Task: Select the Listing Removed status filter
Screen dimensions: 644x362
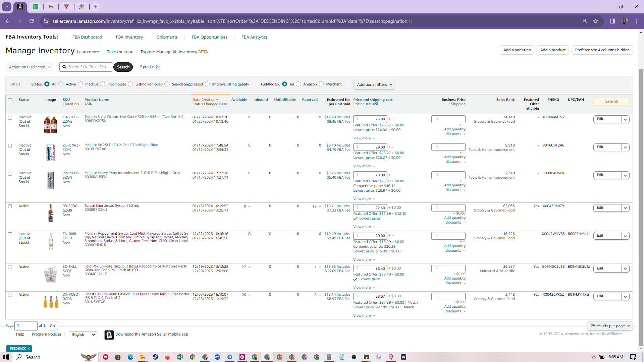Action: pyautogui.click(x=130, y=84)
